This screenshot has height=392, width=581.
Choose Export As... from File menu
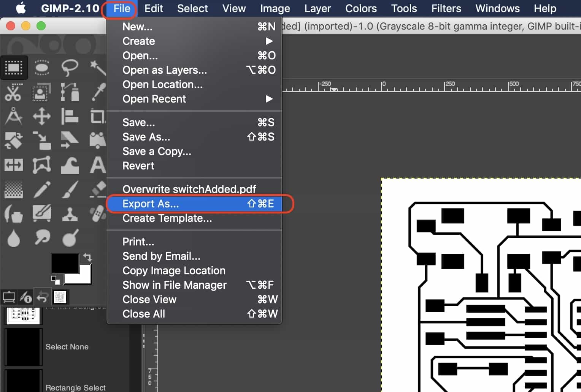[x=194, y=204]
